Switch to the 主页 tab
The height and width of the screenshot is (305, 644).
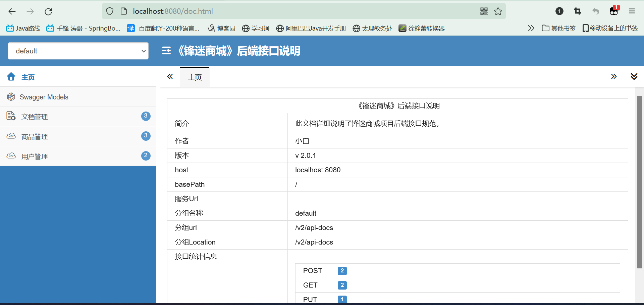tap(195, 77)
